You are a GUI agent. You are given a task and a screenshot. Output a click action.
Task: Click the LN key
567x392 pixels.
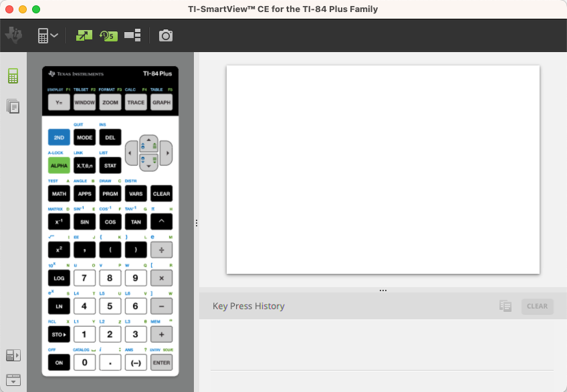pos(59,306)
